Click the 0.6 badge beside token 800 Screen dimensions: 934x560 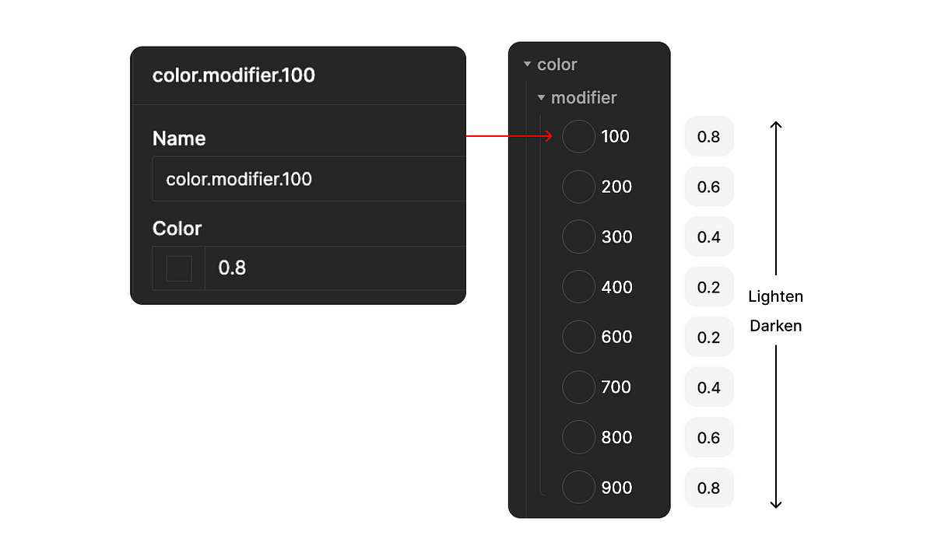click(709, 438)
